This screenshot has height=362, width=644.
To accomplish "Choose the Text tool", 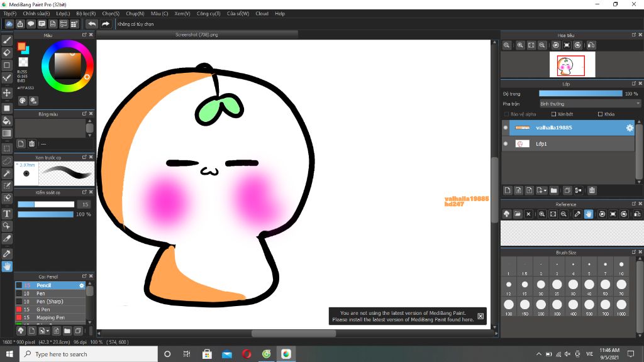I will pyautogui.click(x=7, y=214).
